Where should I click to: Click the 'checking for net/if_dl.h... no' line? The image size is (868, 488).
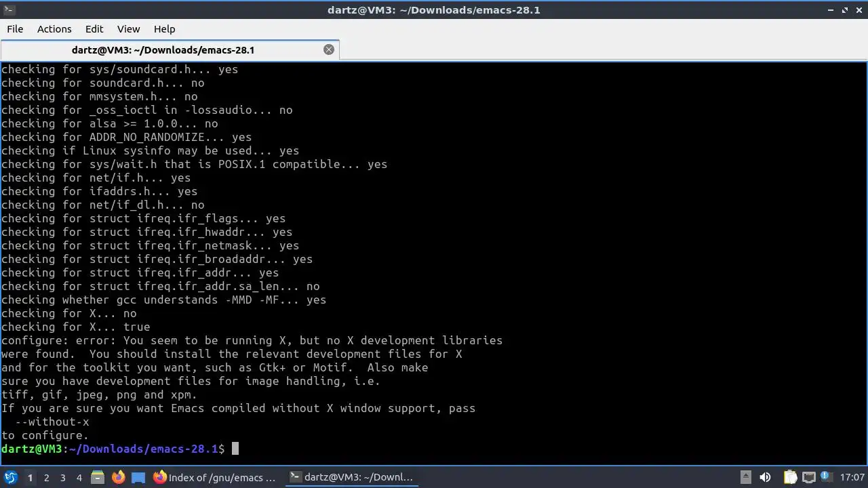pos(102,205)
